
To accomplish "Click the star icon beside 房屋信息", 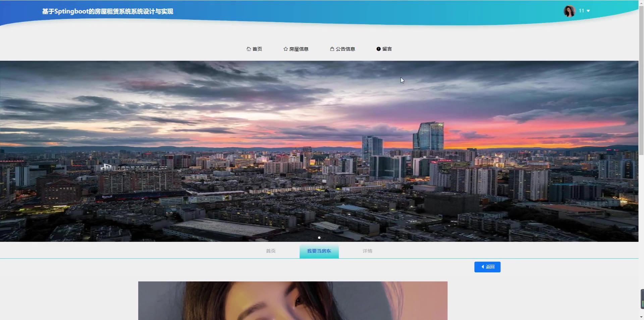I will point(285,49).
